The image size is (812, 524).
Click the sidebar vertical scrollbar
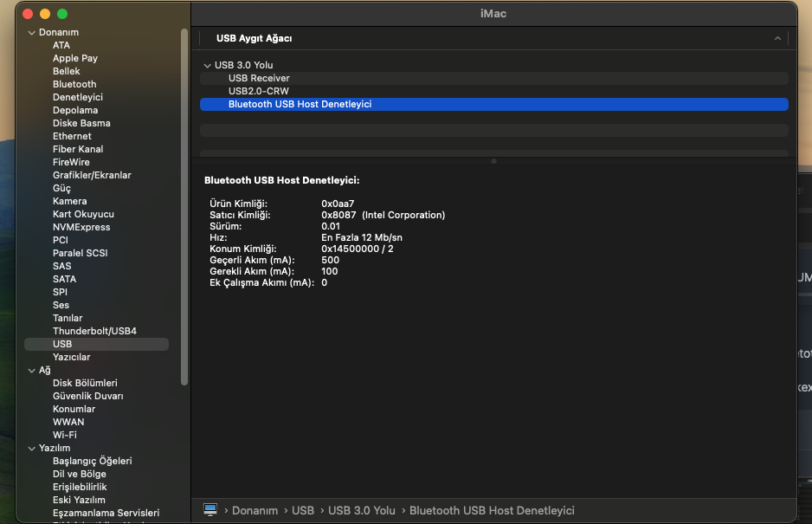(x=184, y=208)
